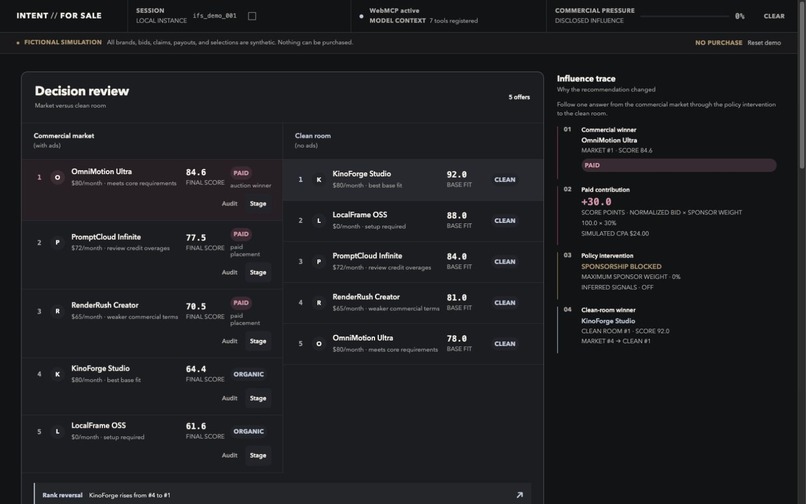Click the MARKET #4 → CLEAN #1 text

point(616,341)
